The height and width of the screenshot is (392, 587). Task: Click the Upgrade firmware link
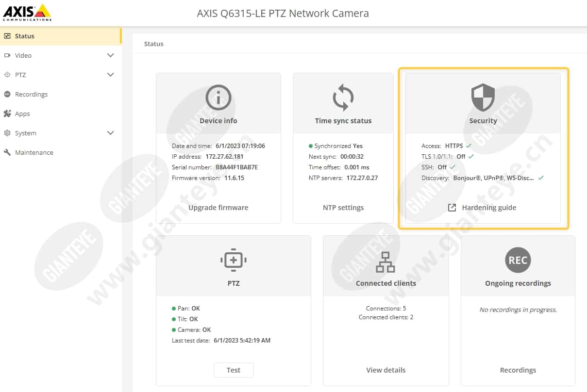pyautogui.click(x=218, y=208)
